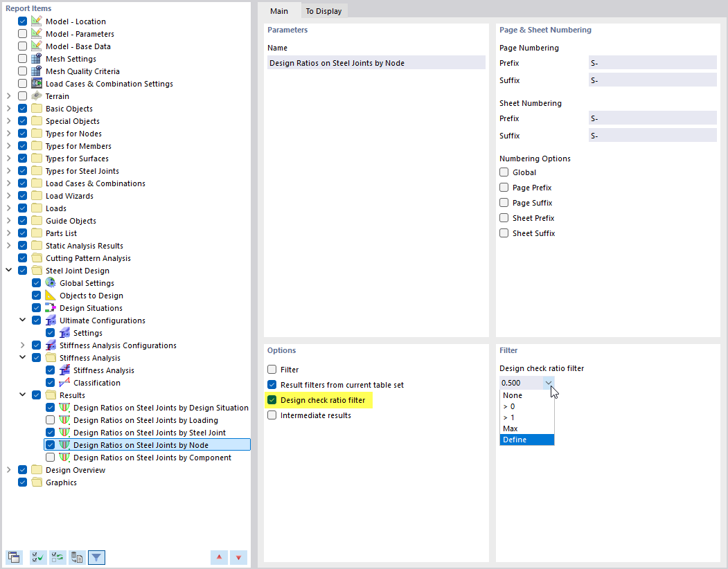Click the filter icon in the bottom toolbar
Screen dimensions: 728x569
pyautogui.click(x=96, y=557)
